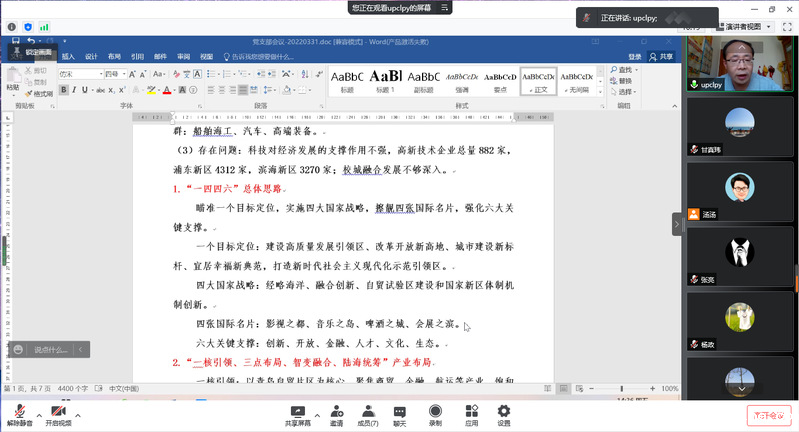Click the 说点什么 chat input box
799x432 pixels.
coord(50,349)
